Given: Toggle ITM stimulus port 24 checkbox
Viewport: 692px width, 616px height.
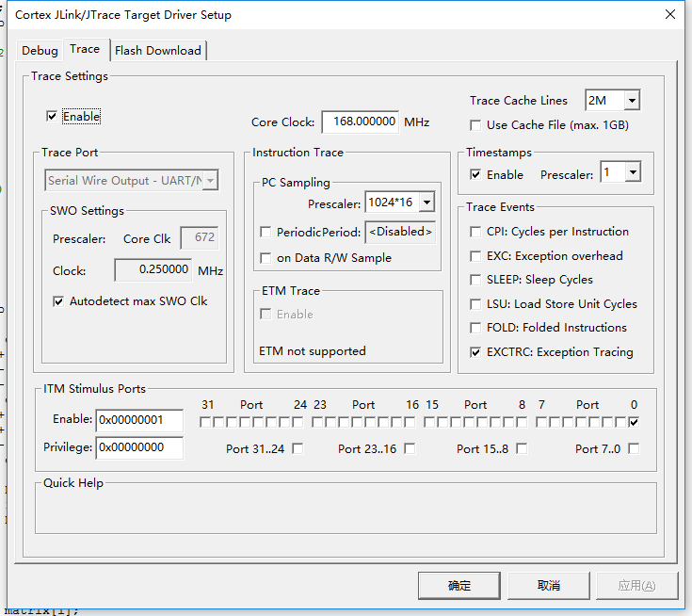Looking at the screenshot, I should pyautogui.click(x=298, y=422).
